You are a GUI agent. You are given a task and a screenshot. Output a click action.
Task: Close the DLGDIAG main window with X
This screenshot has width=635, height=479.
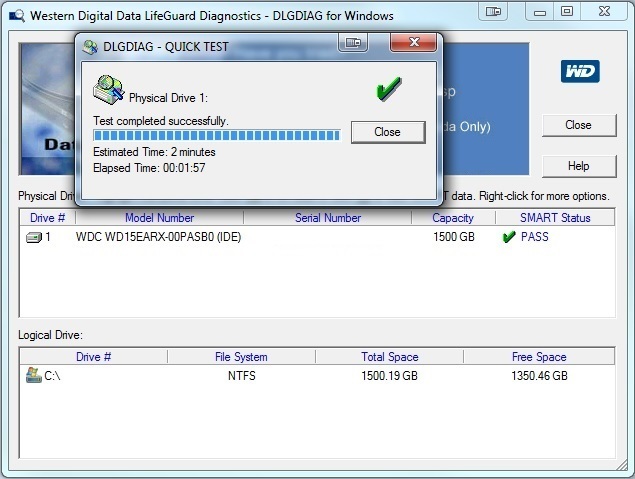click(x=604, y=11)
